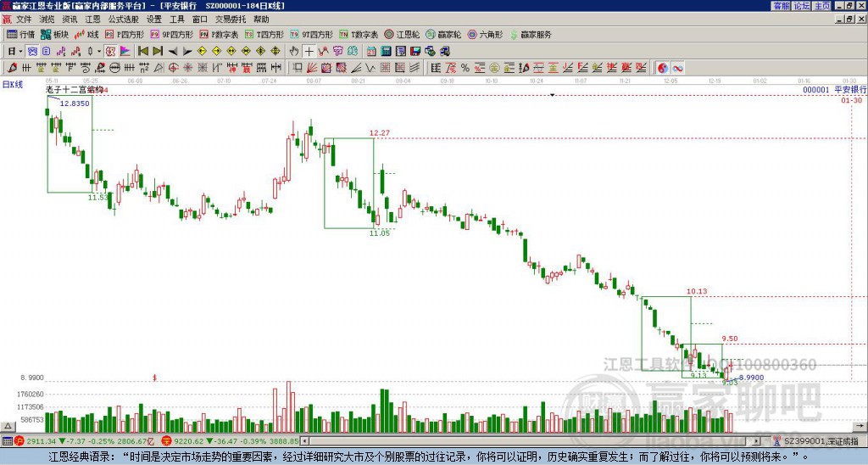
Task: Open the 文件 menu
Action: [x=24, y=20]
